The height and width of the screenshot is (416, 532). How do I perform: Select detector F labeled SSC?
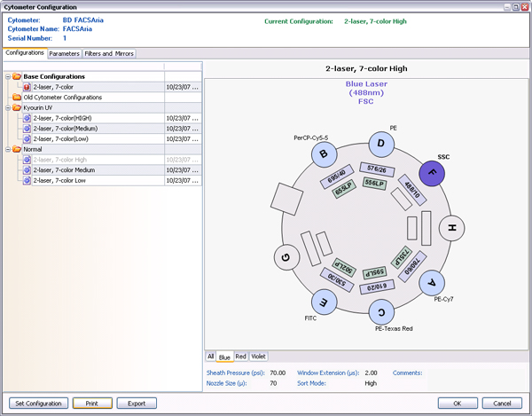click(433, 173)
